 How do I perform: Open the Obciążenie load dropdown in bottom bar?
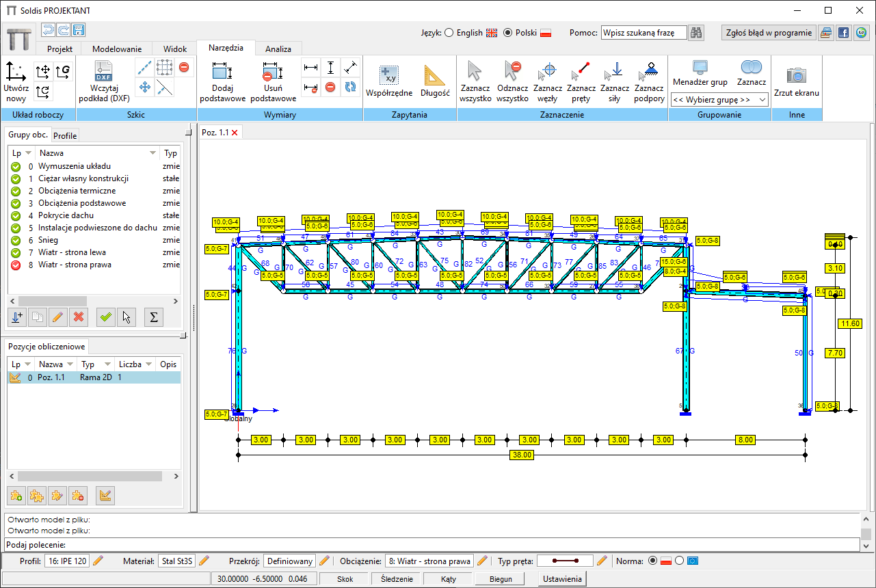(x=429, y=561)
